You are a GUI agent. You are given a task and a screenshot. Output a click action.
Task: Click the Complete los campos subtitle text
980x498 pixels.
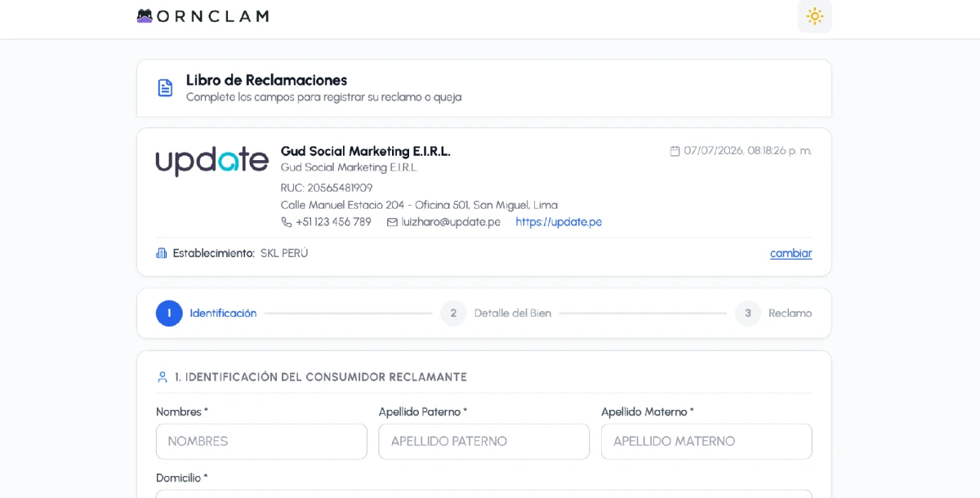pos(323,97)
